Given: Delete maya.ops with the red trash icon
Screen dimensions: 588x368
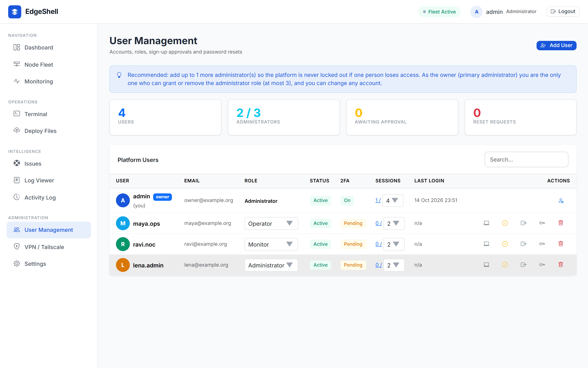Looking at the screenshot, I should coord(561,223).
